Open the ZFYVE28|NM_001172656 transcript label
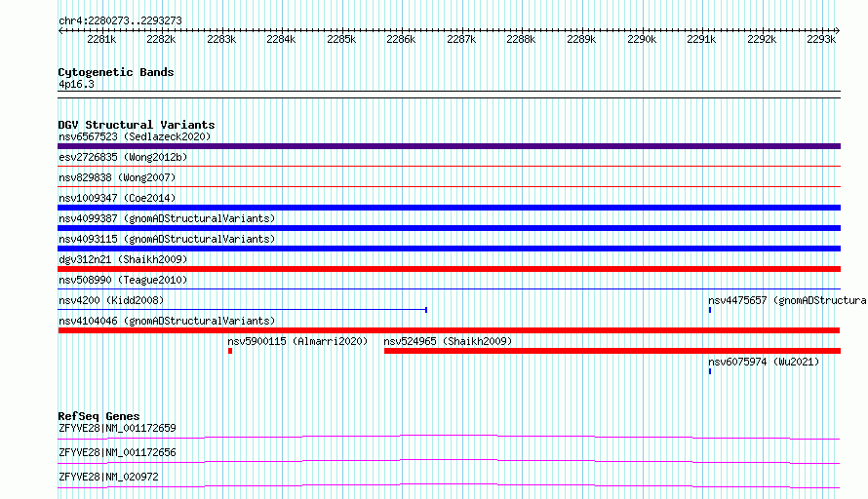Image resolution: width=868 pixels, height=499 pixels. tap(117, 452)
